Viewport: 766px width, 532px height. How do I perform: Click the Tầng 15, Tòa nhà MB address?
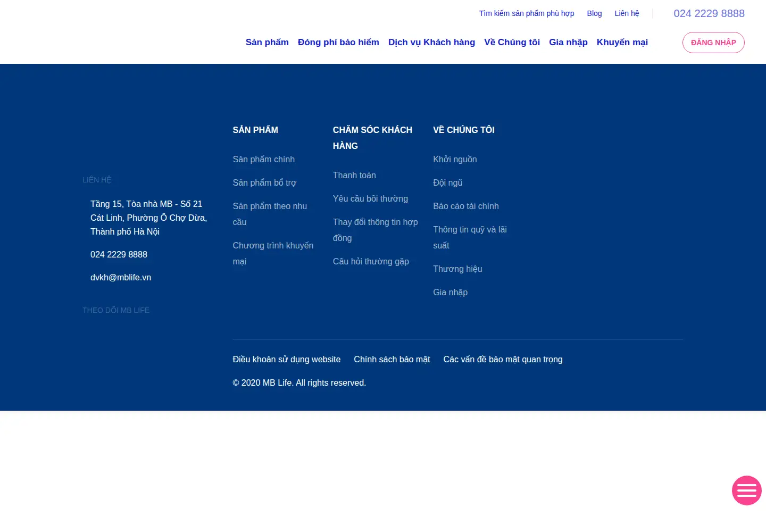(148, 218)
